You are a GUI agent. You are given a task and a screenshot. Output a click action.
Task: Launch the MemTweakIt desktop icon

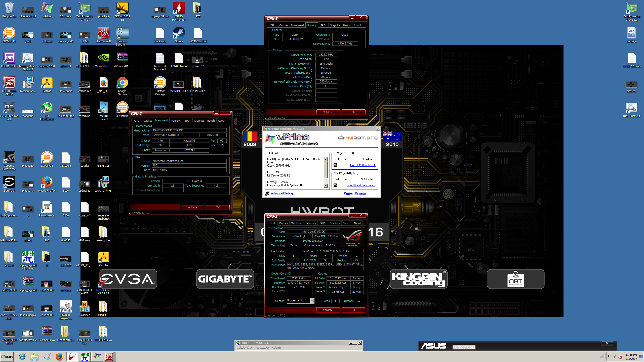103,35
